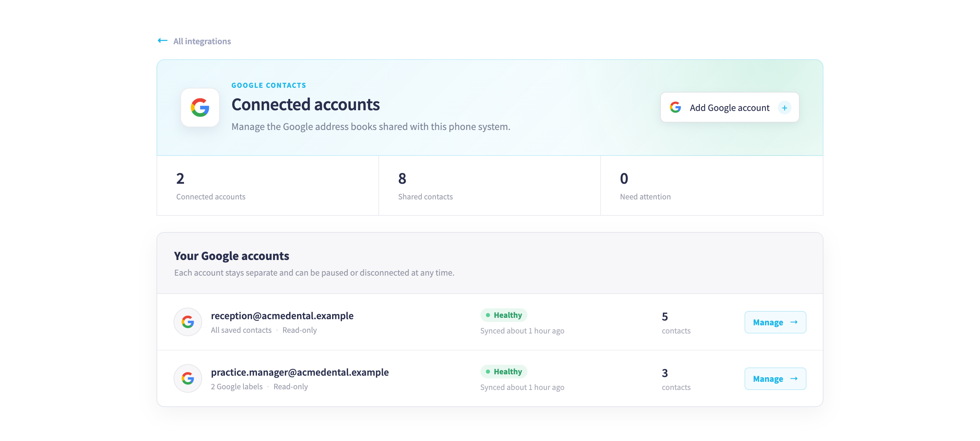Click the '0 Need attention' stat
Image resolution: width=980 pixels, height=441 pixels.
pyautogui.click(x=712, y=185)
